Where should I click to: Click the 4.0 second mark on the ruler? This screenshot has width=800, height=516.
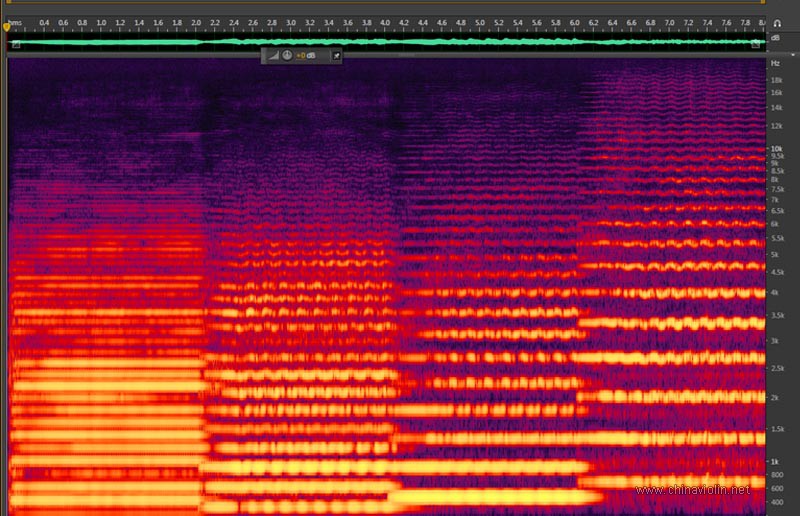[x=385, y=22]
